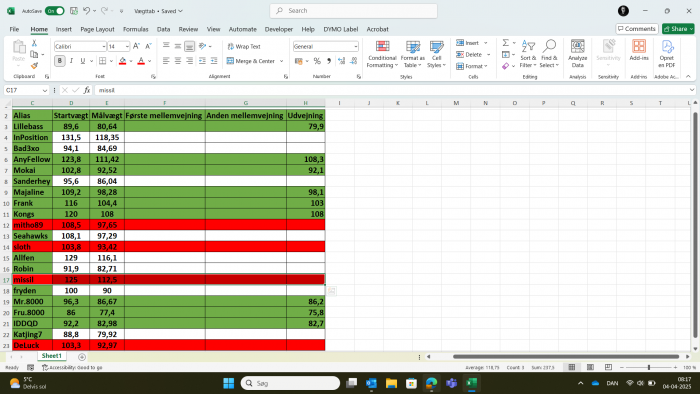Click the Wrap Text button
This screenshot has height=394, width=700.
[x=244, y=46]
